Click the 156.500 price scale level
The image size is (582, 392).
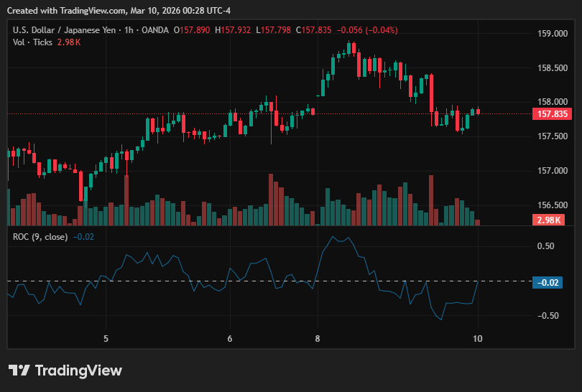point(553,205)
